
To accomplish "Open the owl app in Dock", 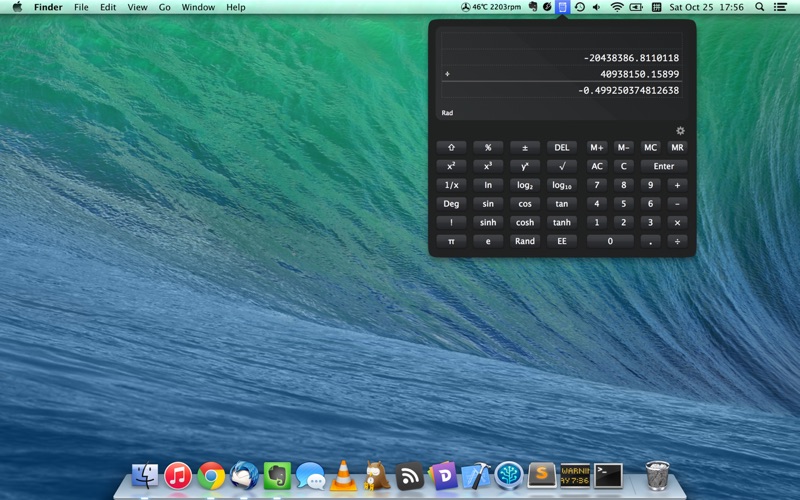I will (x=377, y=476).
